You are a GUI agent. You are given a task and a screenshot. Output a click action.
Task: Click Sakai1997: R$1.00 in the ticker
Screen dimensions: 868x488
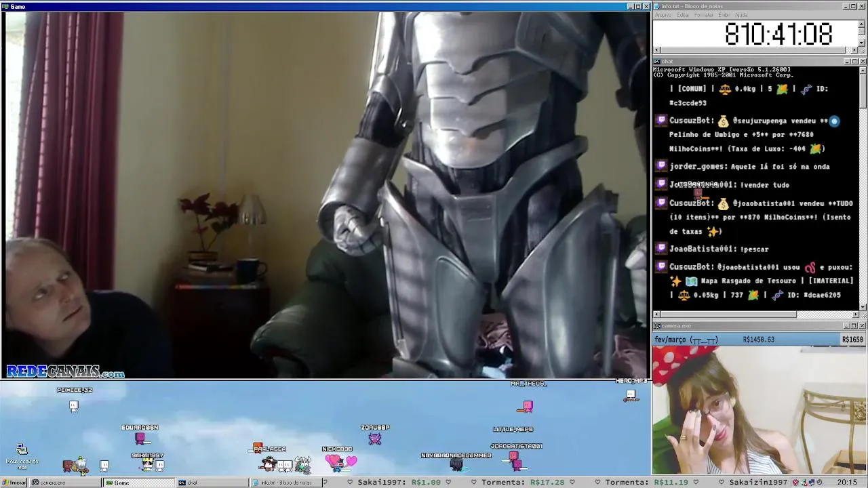[399, 483]
